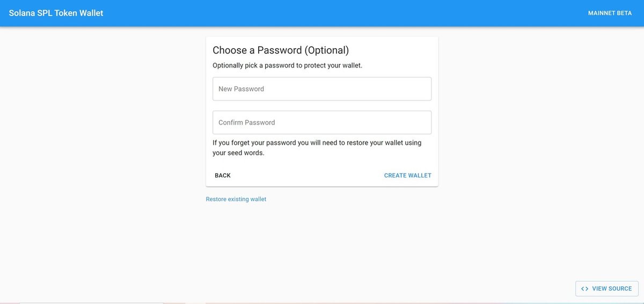Click the word (Optional) in the heading
Screen dimensions: 644x304
pos(326,50)
